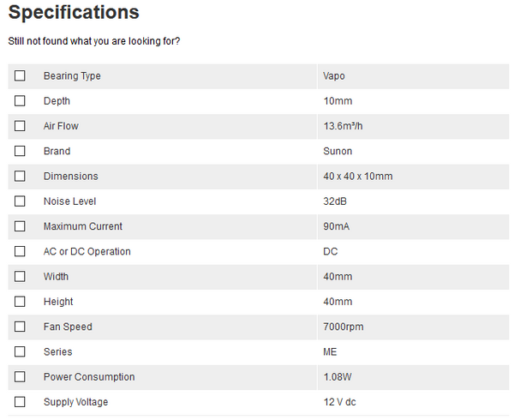Click the Vapo bearing type value
The image size is (514, 420).
coord(334,76)
